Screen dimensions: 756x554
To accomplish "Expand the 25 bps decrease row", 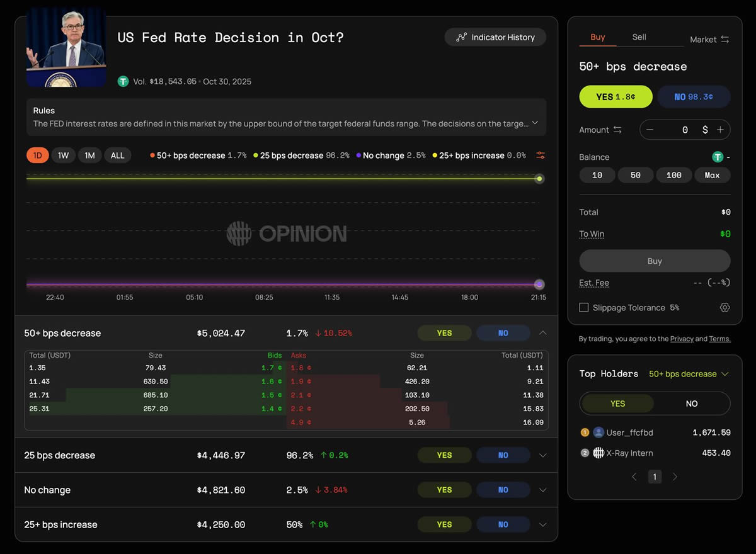I will click(543, 455).
